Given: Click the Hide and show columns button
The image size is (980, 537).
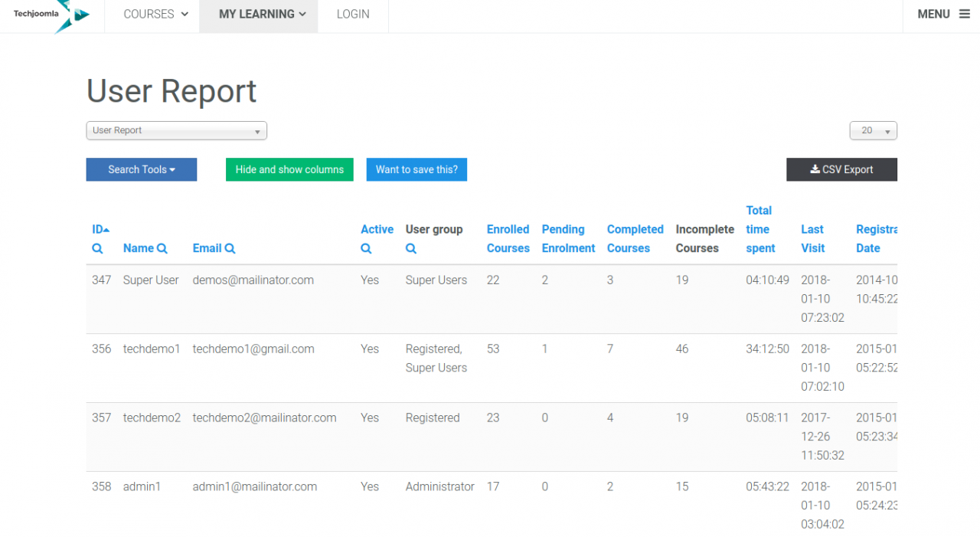Looking at the screenshot, I should (x=289, y=169).
